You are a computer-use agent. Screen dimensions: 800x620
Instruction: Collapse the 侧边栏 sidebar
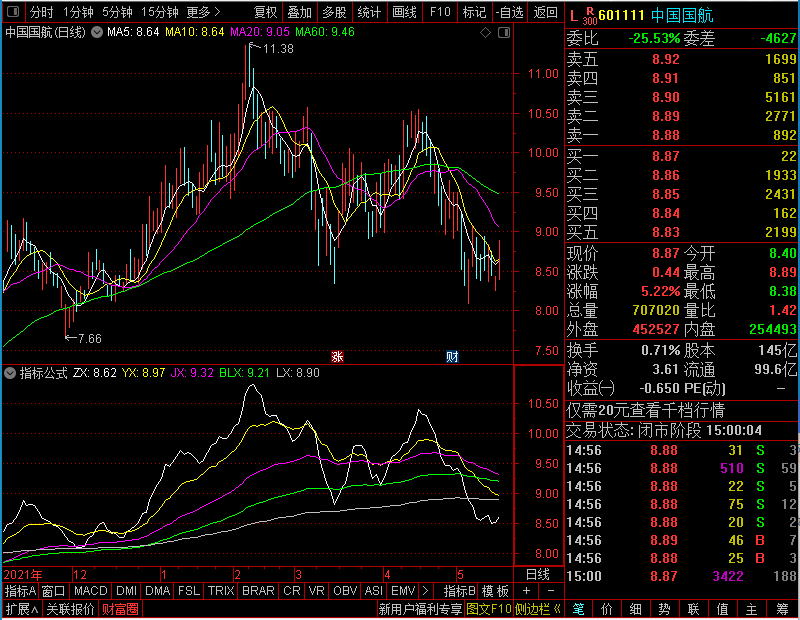pyautogui.click(x=538, y=609)
